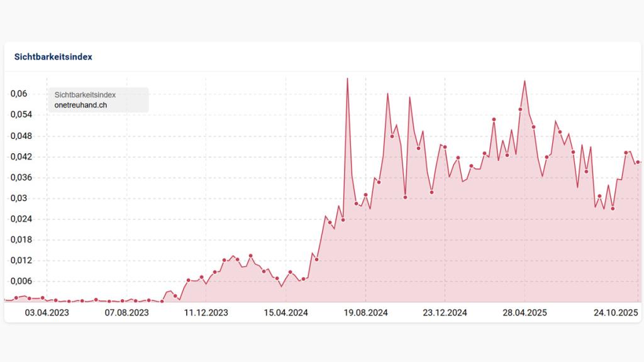
Task: Click the 0,06 y-axis value
Action: tap(19, 94)
